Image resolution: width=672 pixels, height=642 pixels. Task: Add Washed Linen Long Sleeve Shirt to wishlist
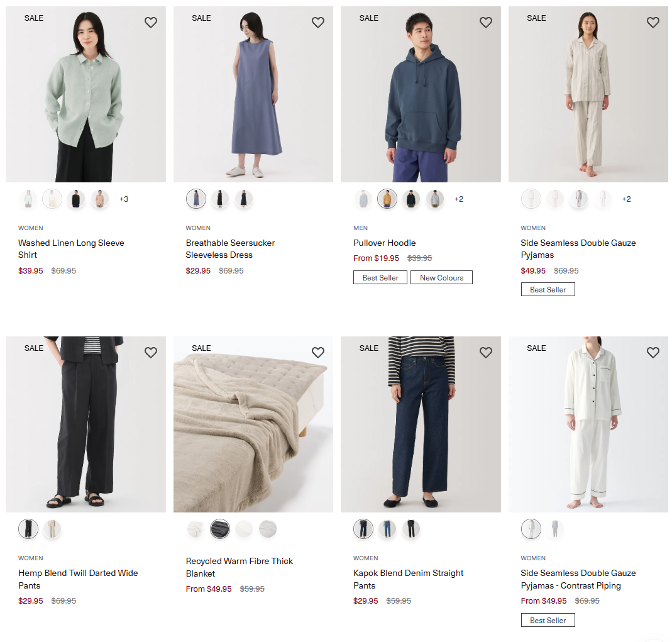tap(151, 23)
